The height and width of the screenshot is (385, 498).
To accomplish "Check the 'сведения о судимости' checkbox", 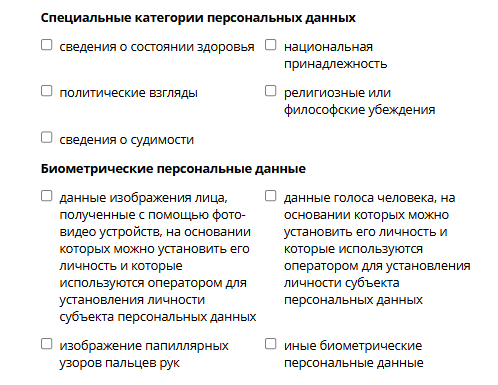I will coord(47,137).
